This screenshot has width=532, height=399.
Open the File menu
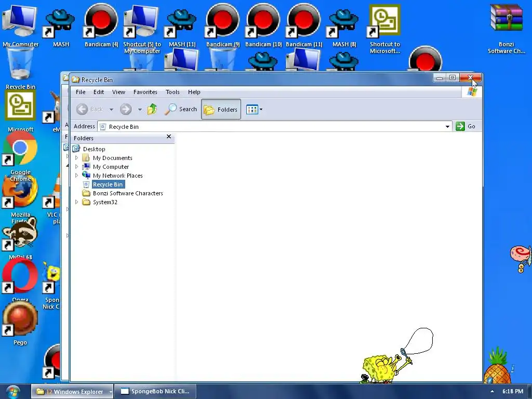click(x=81, y=92)
